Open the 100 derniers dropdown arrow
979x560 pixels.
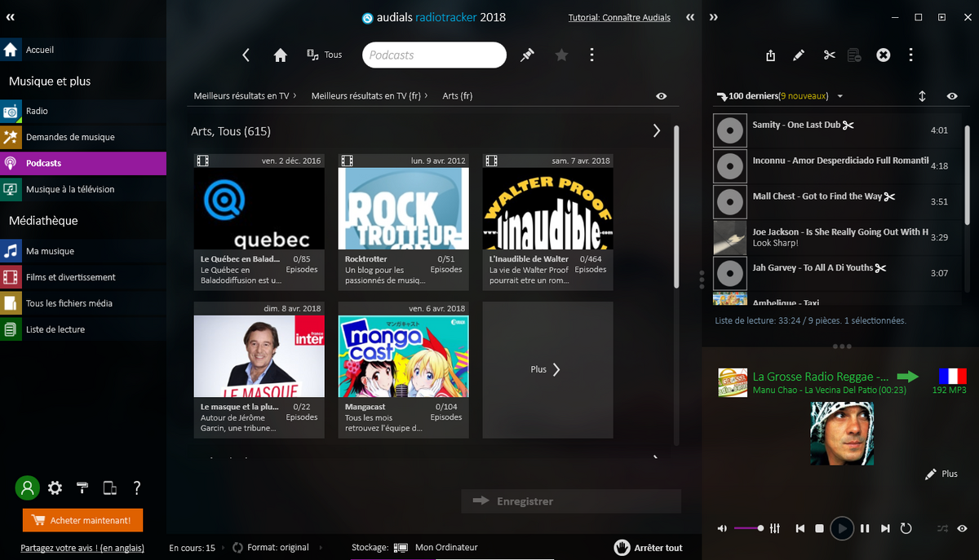pos(840,96)
